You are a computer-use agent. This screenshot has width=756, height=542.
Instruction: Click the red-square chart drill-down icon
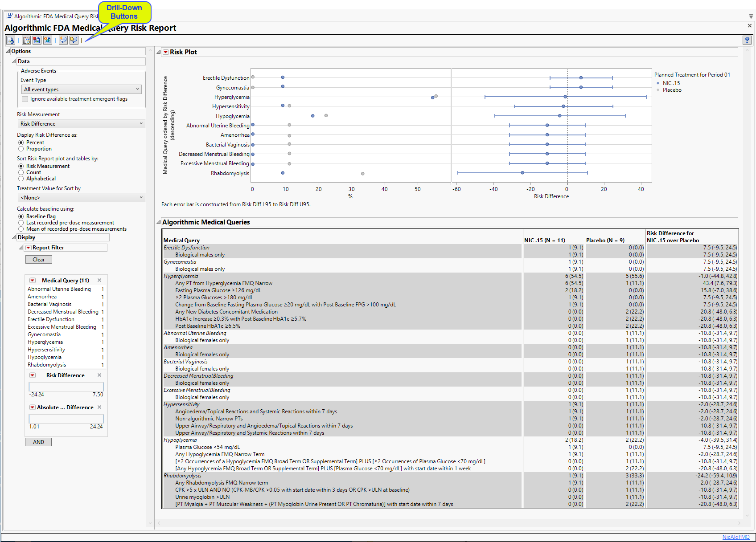[x=37, y=40]
